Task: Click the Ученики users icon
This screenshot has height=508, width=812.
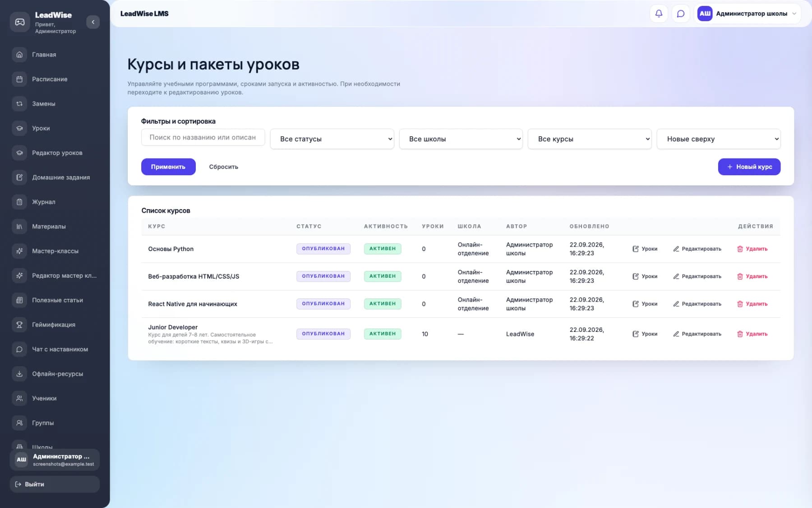Action: 19,398
